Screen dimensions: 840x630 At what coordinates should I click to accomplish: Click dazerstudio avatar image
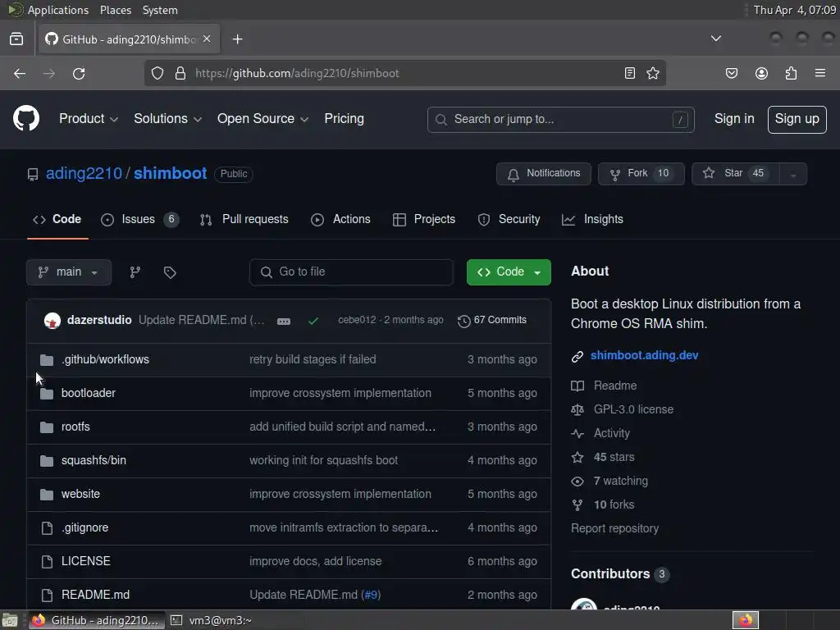[x=52, y=321]
